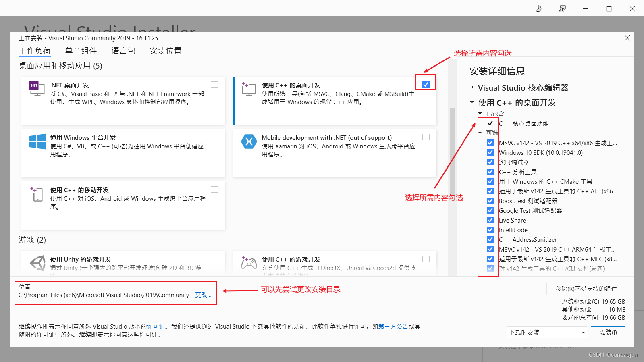Switch to the 工作负荷 tab
This screenshot has height=362, width=644.
(35, 51)
